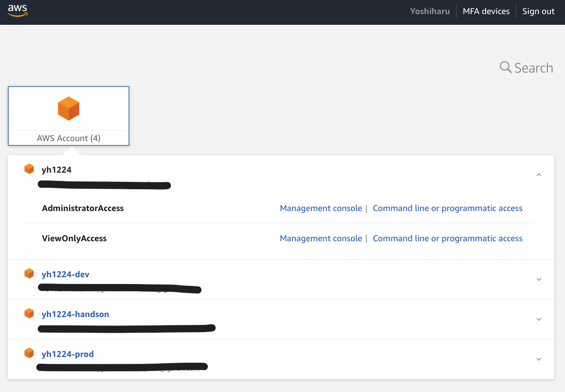Click the cube icon next to yh1224-handson

click(x=29, y=313)
